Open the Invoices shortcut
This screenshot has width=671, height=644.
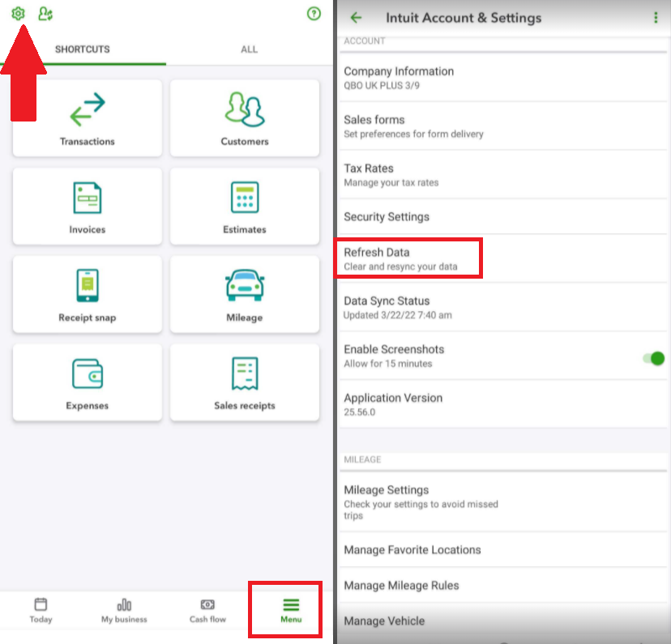coord(88,206)
